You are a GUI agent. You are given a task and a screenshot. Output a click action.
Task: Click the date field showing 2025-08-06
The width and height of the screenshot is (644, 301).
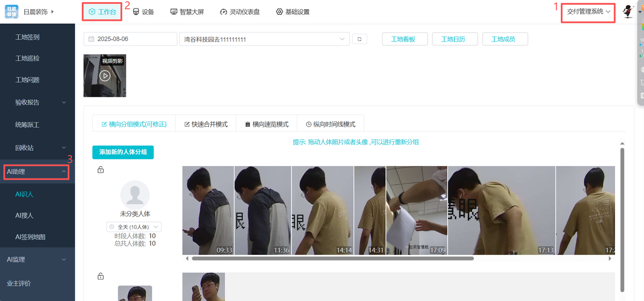[x=130, y=39]
